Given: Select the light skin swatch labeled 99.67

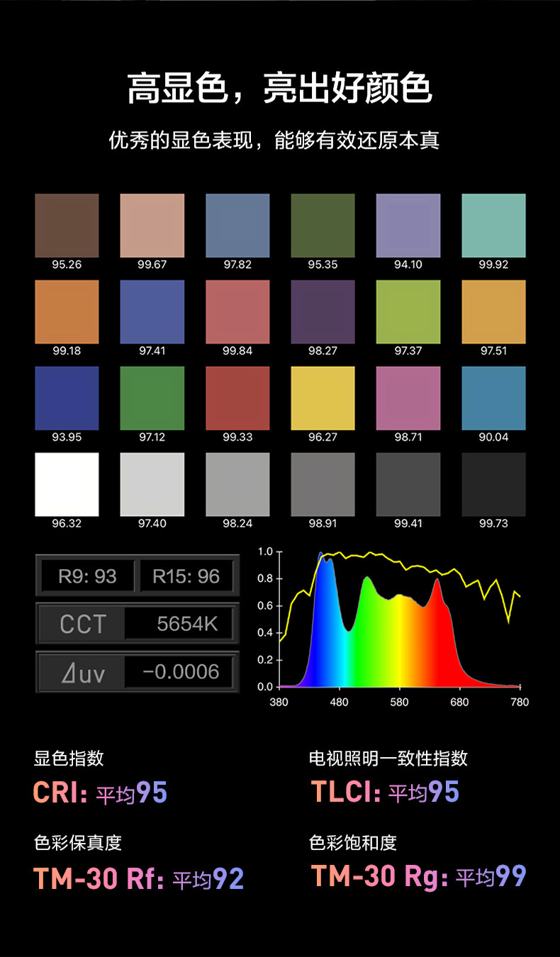Looking at the screenshot, I should [x=152, y=225].
